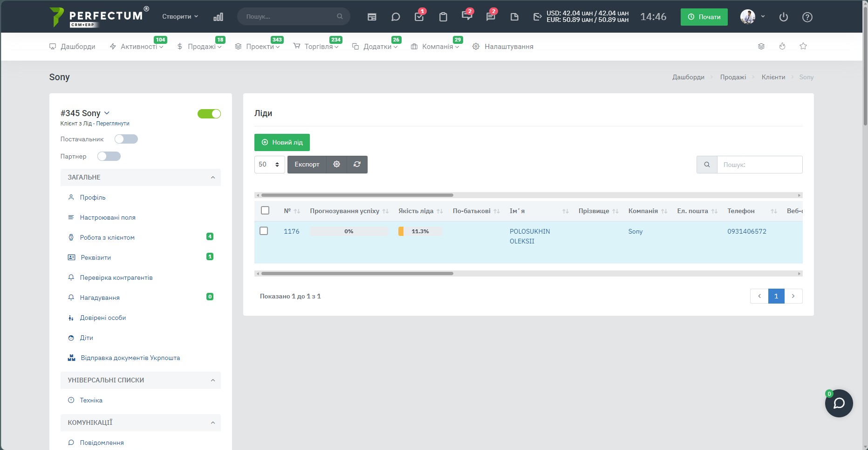Image resolution: width=868 pixels, height=450 pixels.
Task: Check the select-all checkbox in table header
Action: pos(265,210)
